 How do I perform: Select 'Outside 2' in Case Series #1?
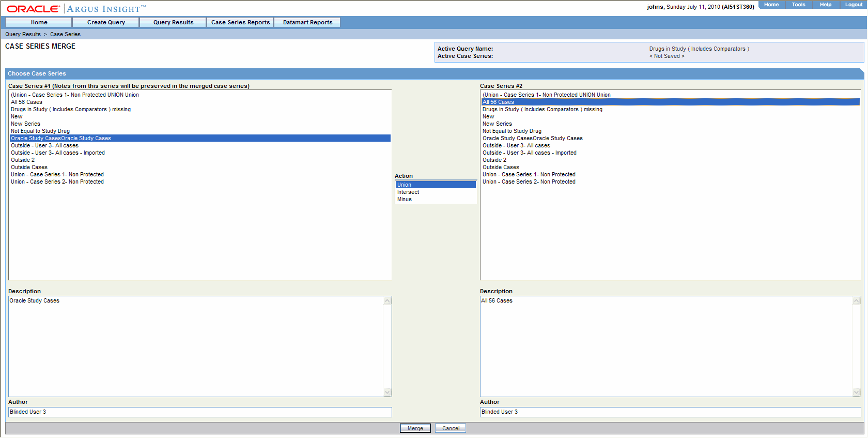point(200,160)
